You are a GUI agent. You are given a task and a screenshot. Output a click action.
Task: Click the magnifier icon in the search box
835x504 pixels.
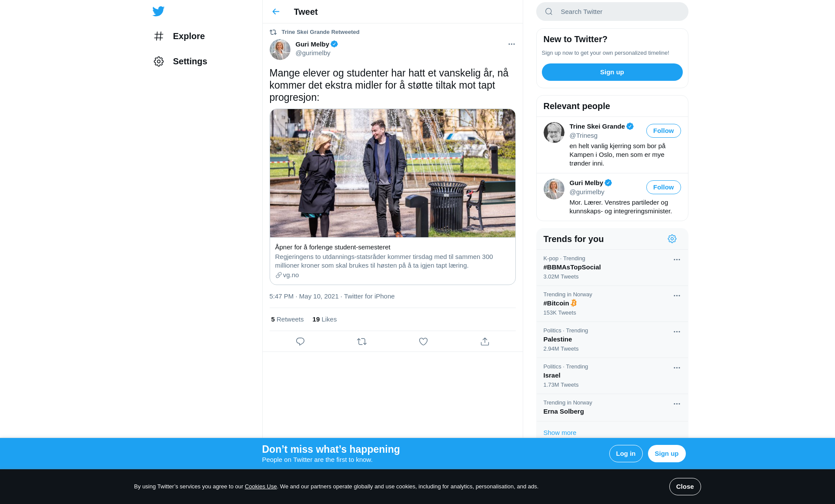[549, 12]
